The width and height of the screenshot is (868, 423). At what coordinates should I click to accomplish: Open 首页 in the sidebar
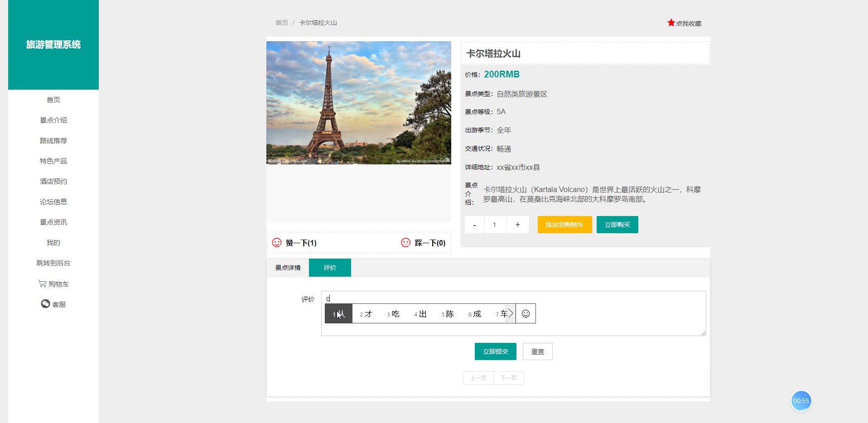coord(53,100)
